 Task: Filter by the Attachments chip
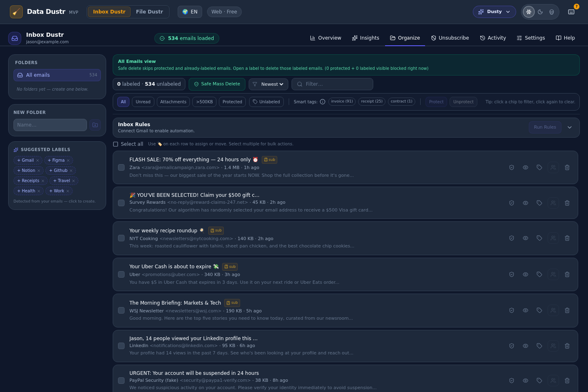coord(173,102)
